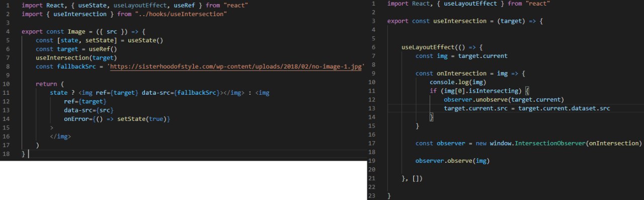Screen dimensions: 644x200
Task: Click the highlighted opening brace after isIntersecting
Action: tap(527, 91)
